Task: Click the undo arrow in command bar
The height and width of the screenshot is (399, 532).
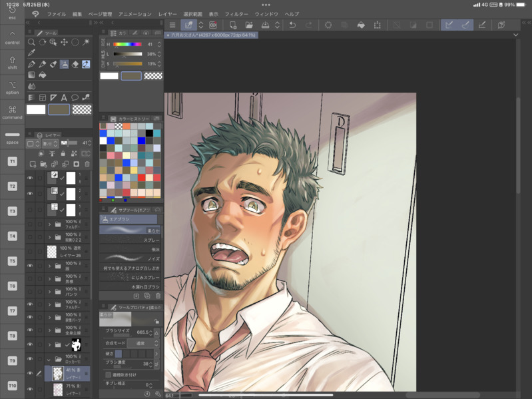Action: tap(292, 25)
